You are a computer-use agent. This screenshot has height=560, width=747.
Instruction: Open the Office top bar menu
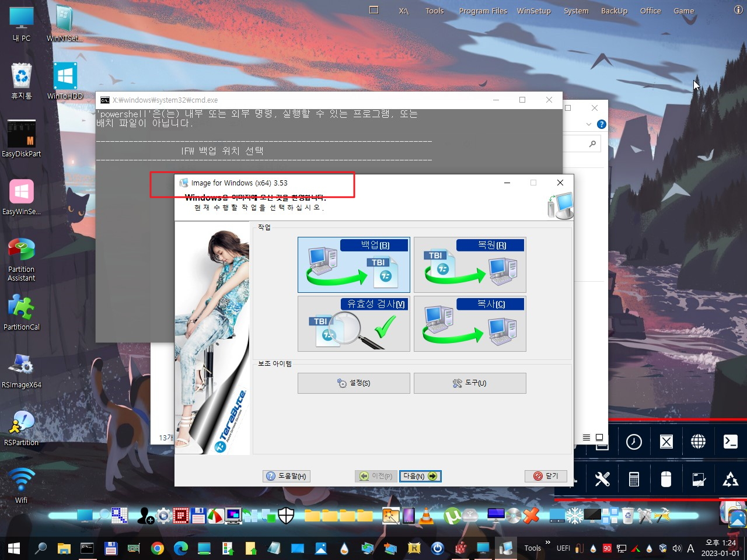click(x=650, y=10)
